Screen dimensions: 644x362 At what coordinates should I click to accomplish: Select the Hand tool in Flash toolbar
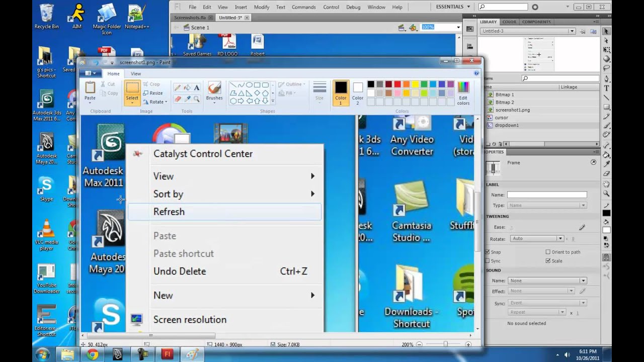[607, 184]
